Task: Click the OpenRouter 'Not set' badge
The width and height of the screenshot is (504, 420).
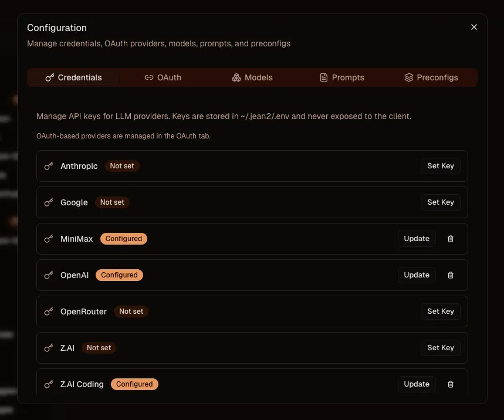Action: [131, 311]
